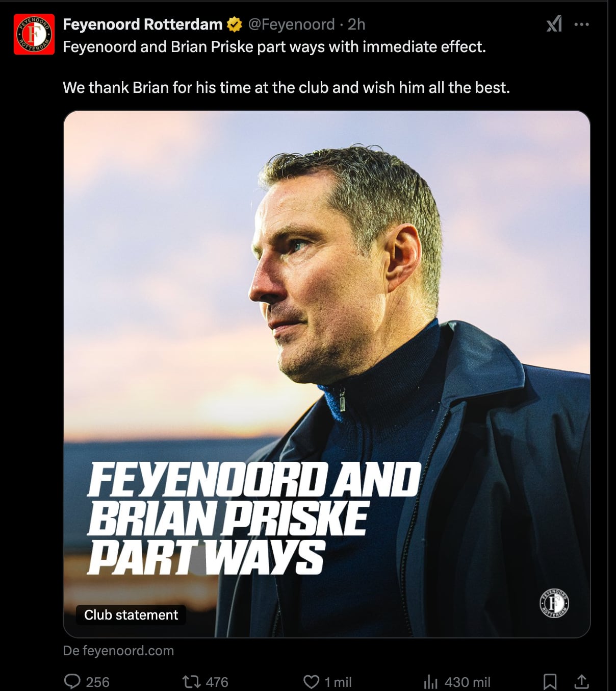Open the coach photo link card
The height and width of the screenshot is (691, 616).
tap(327, 374)
